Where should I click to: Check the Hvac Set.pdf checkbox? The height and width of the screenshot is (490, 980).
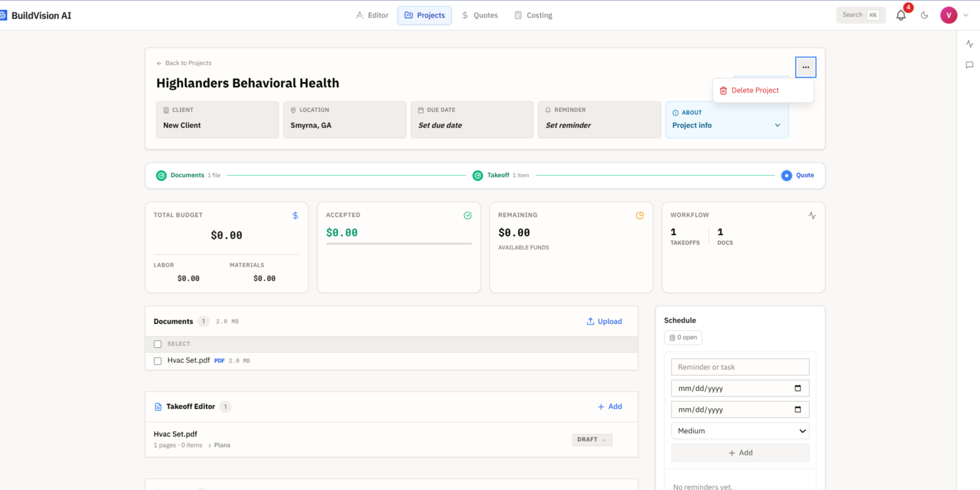(x=157, y=361)
